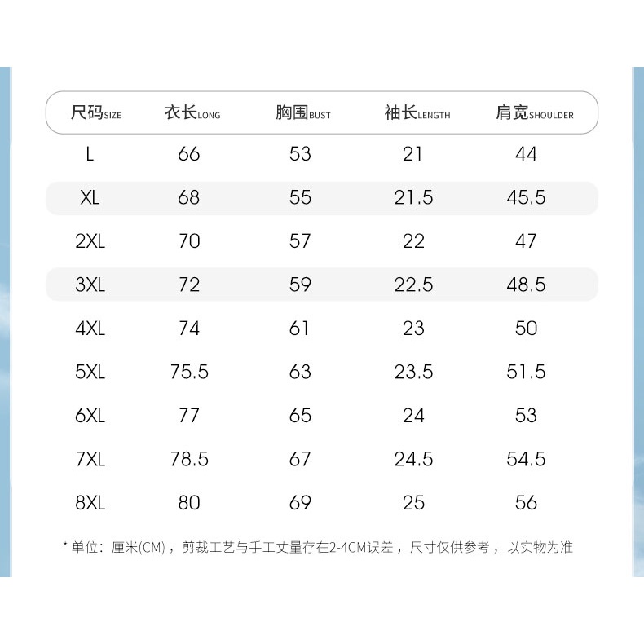Click the unit footnote text about CM
The height and width of the screenshot is (644, 644).
coord(318,548)
